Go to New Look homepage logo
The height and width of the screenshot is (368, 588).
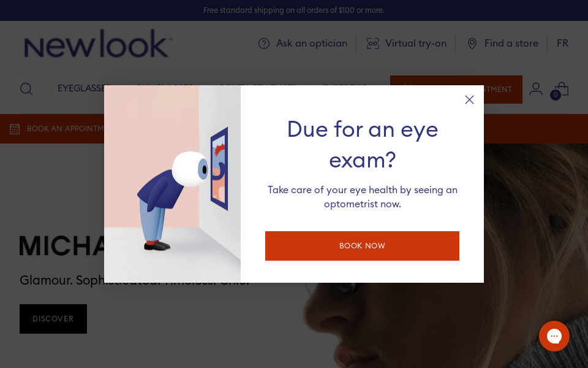click(x=98, y=44)
